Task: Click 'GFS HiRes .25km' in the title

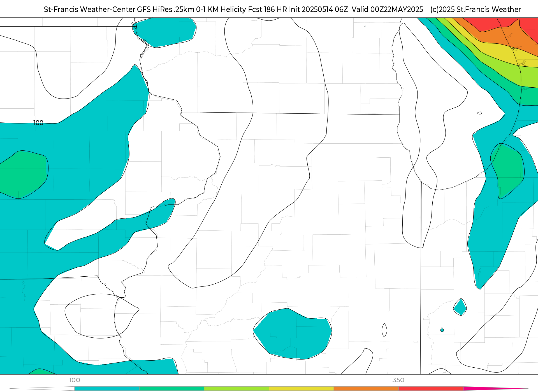Action: click(166, 10)
